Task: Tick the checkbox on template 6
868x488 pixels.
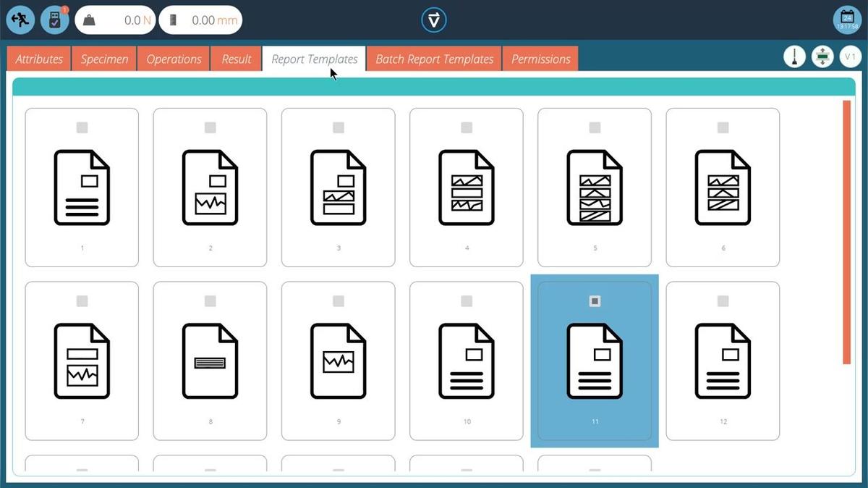Action: click(x=723, y=127)
